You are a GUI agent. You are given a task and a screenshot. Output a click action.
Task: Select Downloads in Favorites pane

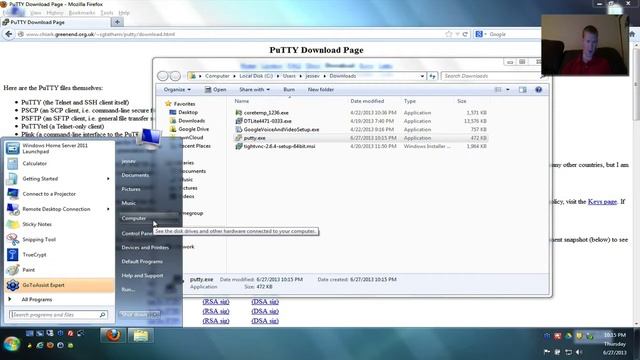191,121
